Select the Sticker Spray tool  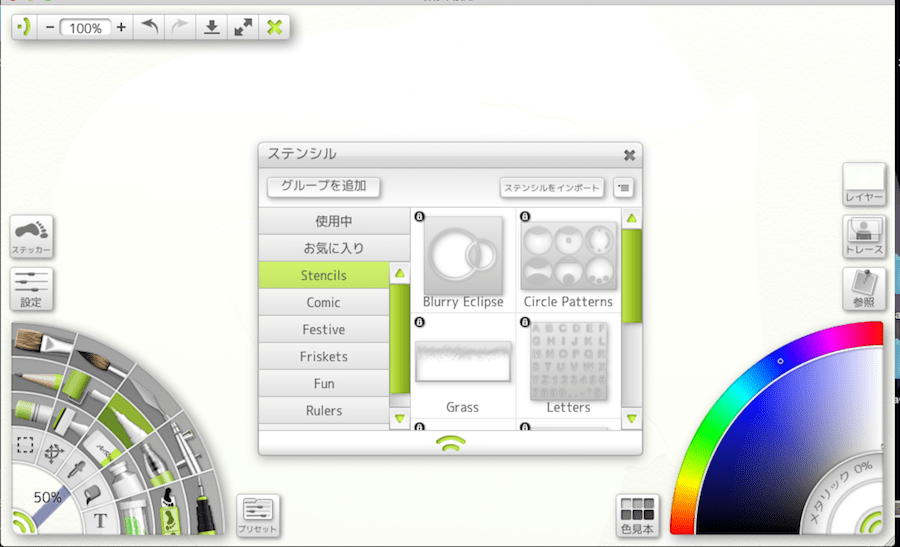tap(170, 511)
